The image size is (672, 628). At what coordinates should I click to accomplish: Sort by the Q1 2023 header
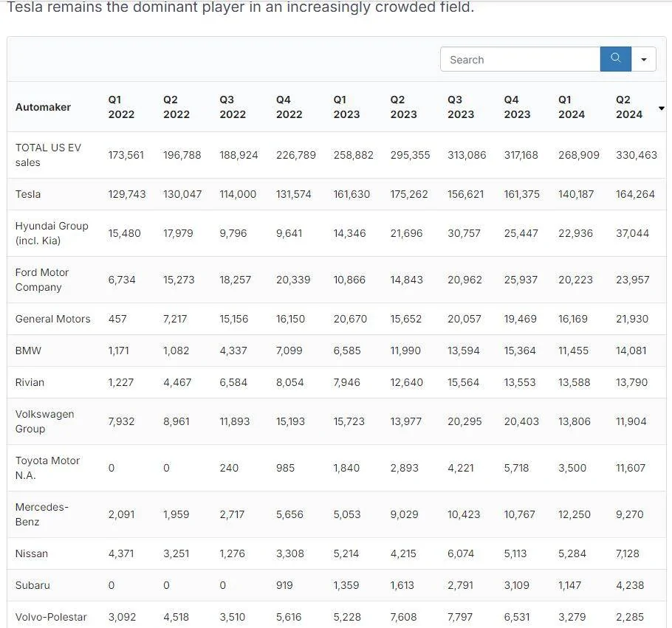coord(347,107)
